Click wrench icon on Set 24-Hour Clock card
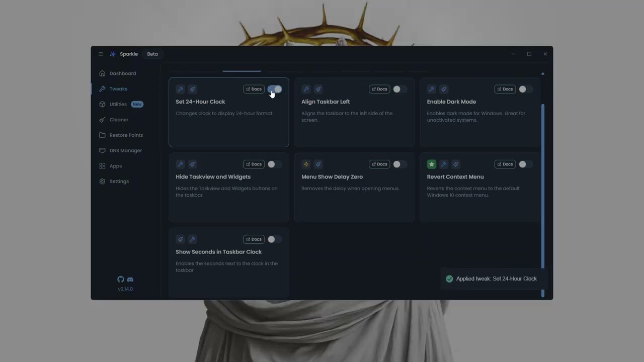644x362 pixels. (180, 89)
